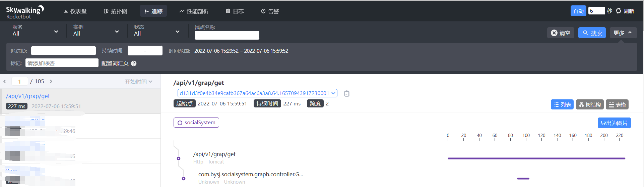Toggle the 自动 auto refresh button

pos(578,11)
